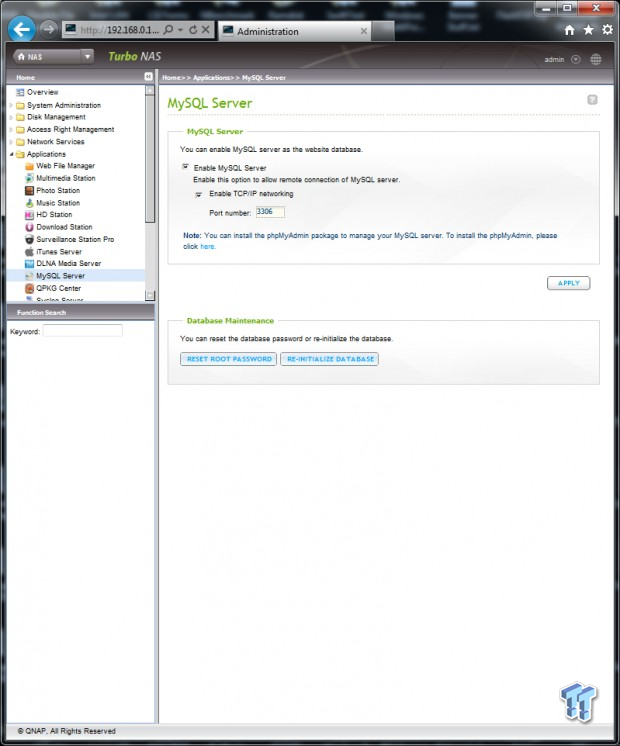Click the language globe icon
This screenshot has width=620, height=746.
(x=596, y=59)
